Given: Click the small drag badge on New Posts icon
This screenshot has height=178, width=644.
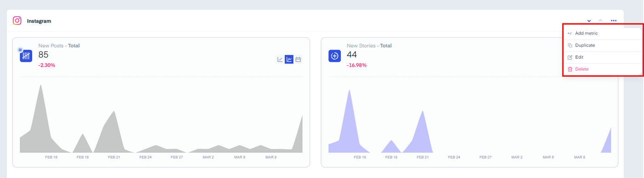Looking at the screenshot, I should click(x=20, y=50).
